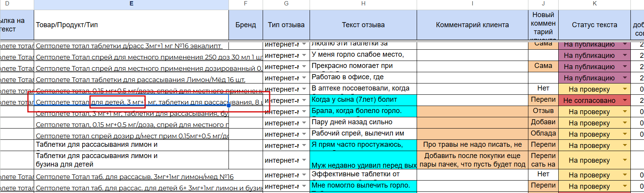644x193 pixels.
Task: Open 'Не согласовано' status dropdown arrow
Action: pyautogui.click(x=625, y=101)
